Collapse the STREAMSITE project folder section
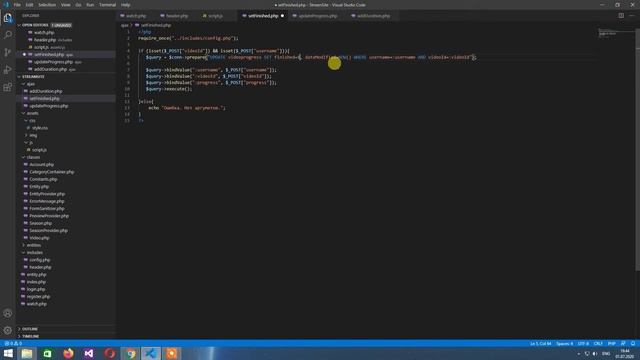The image size is (640, 360). pos(33,77)
